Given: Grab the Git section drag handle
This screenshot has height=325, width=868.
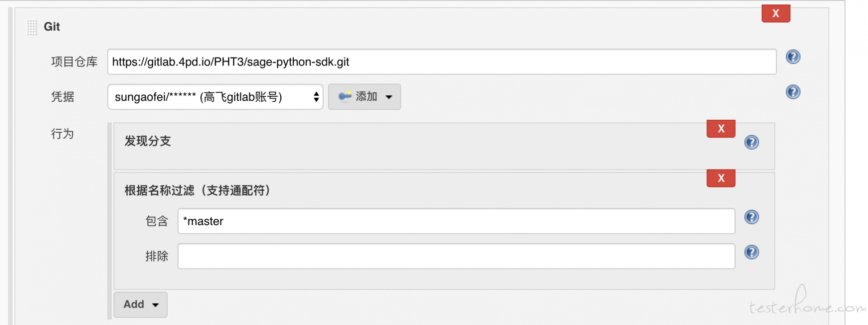Looking at the screenshot, I should point(32,27).
